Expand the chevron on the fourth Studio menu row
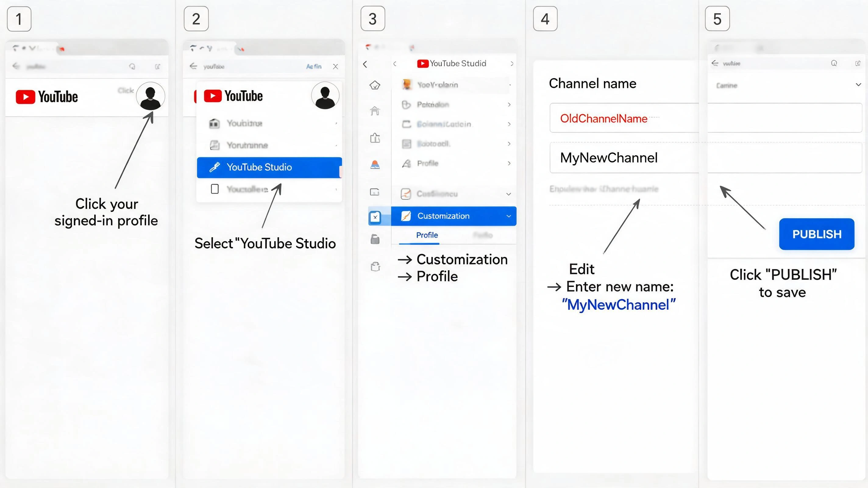Image resolution: width=868 pixels, height=488 pixels. (x=509, y=144)
